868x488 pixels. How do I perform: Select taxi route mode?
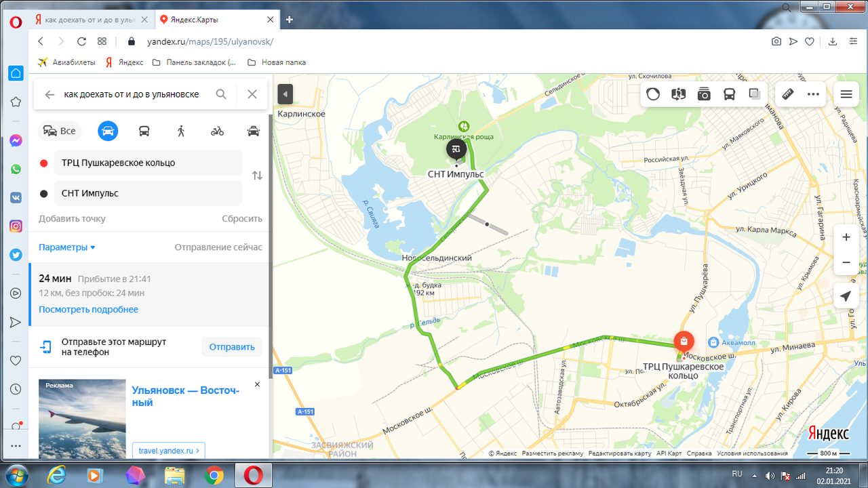point(254,131)
